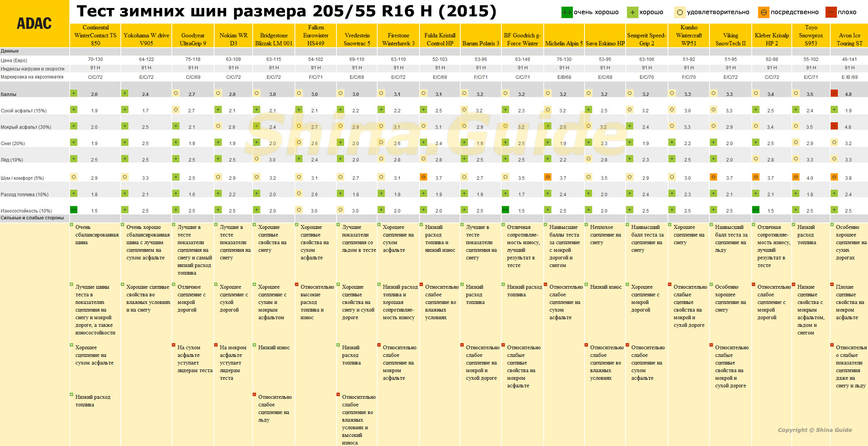The width and height of the screenshot is (868, 446).
Task: Click the orange 'посредственно' legend icon
Action: tap(764, 12)
